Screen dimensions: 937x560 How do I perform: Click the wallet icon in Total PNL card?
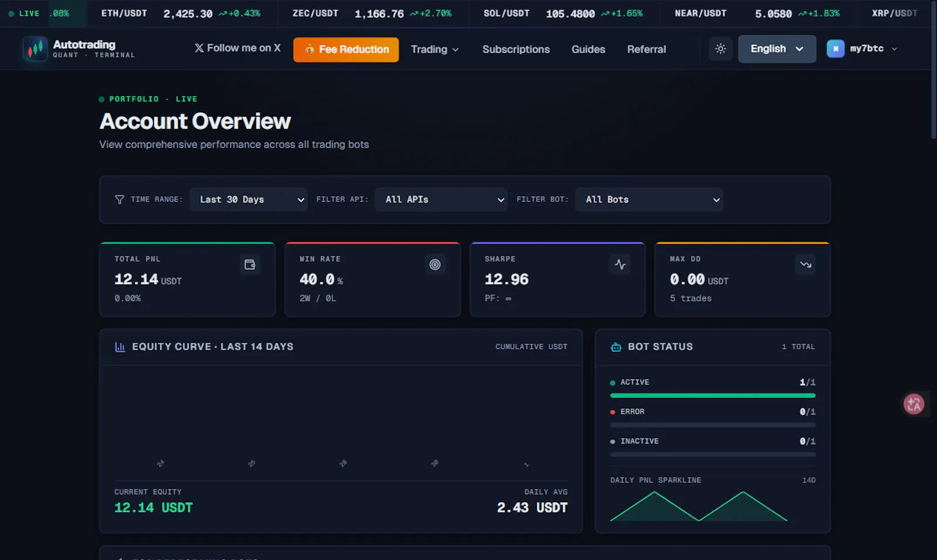click(x=250, y=264)
